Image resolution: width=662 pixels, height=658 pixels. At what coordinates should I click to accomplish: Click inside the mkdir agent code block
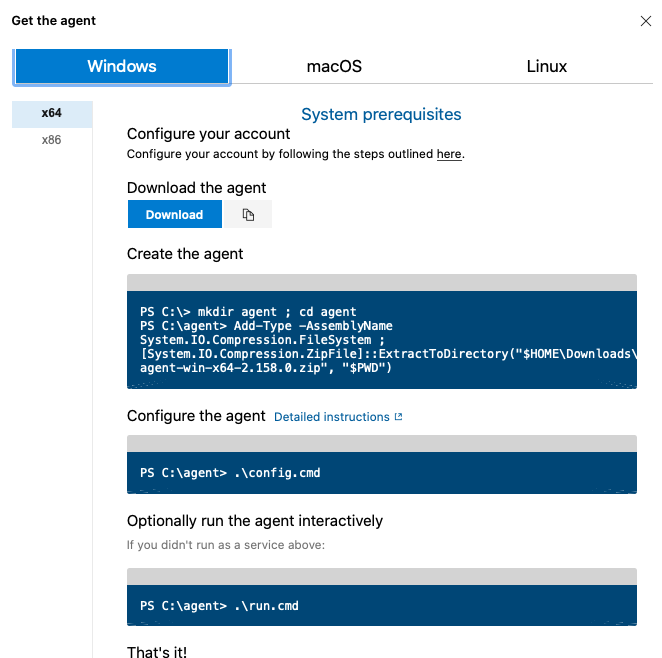tap(381, 339)
